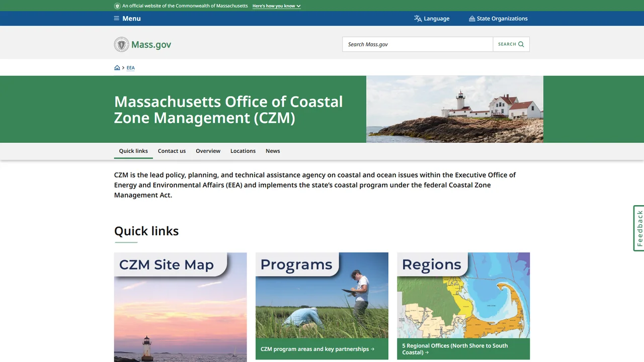Click the Language translate icon
This screenshot has height=362, width=644.
(x=418, y=19)
